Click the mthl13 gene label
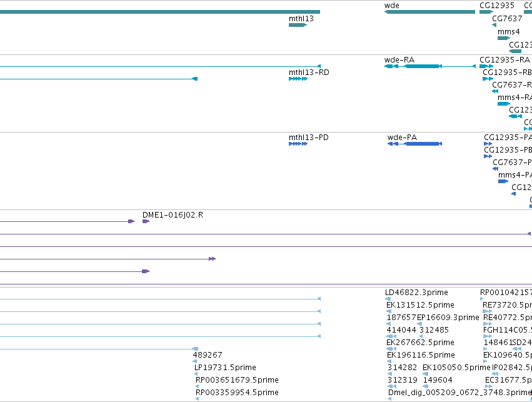Viewport: 532px width, 402px height. coord(301,19)
